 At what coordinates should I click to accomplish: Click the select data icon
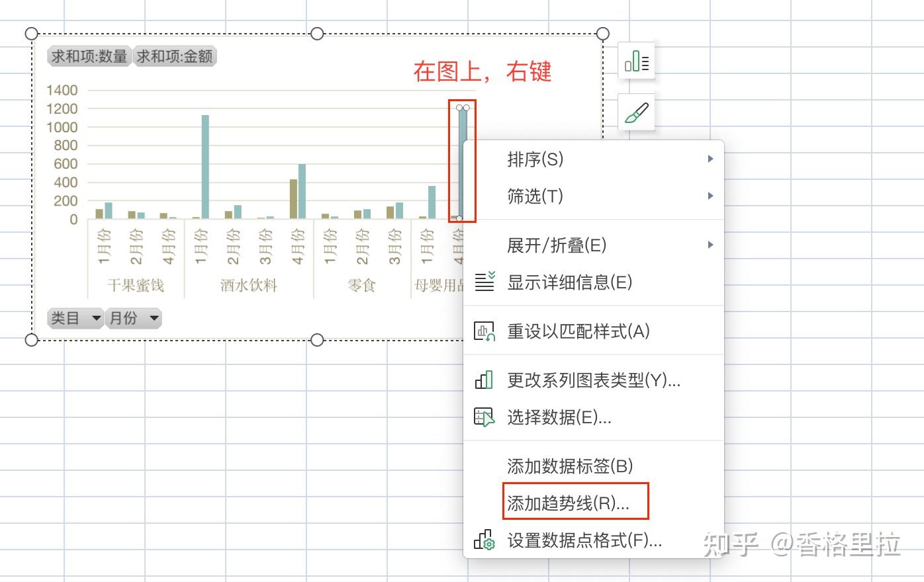tap(485, 417)
